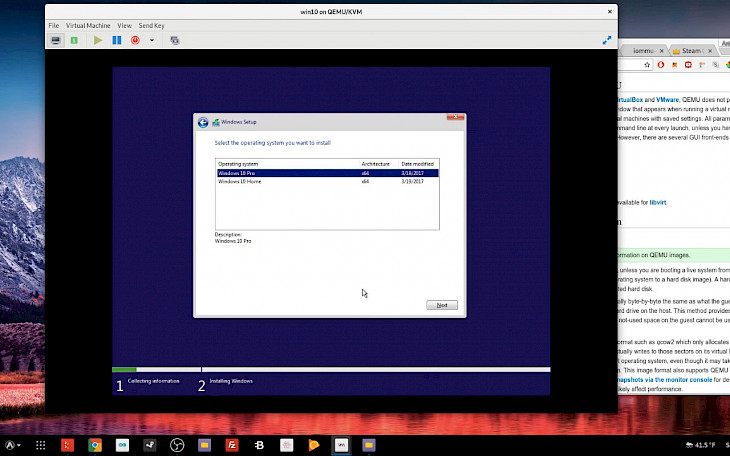The image size is (730, 456).
Task: Close the Steam browser tab
Action: tap(710, 51)
